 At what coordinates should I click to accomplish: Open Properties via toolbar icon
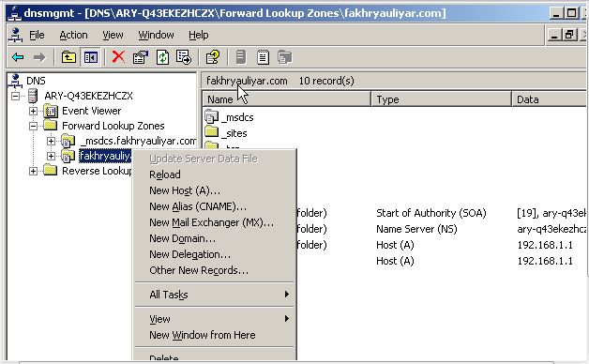click(141, 57)
